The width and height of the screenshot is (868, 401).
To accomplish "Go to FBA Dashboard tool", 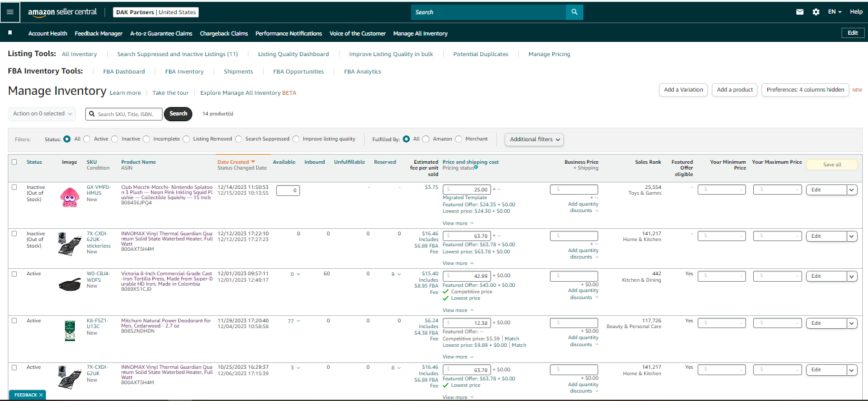I will [x=124, y=72].
